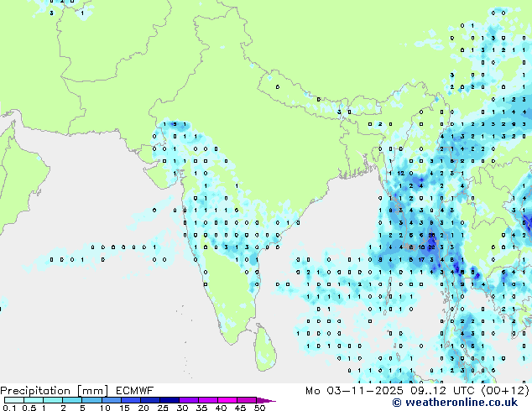
Task: Select the 0.1 mm palest legend swatch
Action: (x=14, y=400)
